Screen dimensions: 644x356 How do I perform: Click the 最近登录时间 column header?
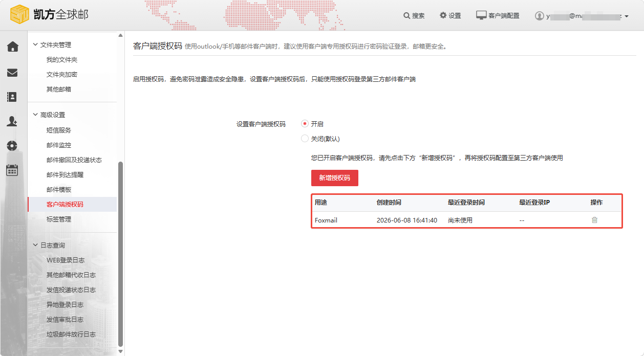coord(466,203)
